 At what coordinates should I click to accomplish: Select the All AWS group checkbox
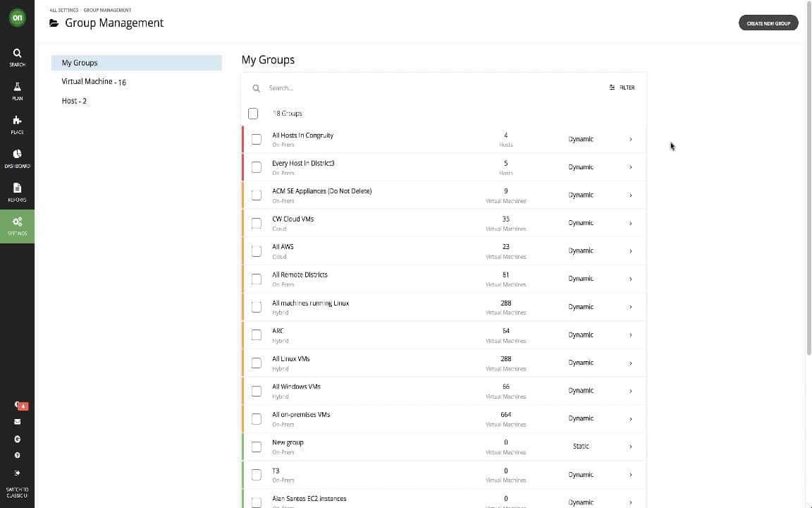click(257, 251)
